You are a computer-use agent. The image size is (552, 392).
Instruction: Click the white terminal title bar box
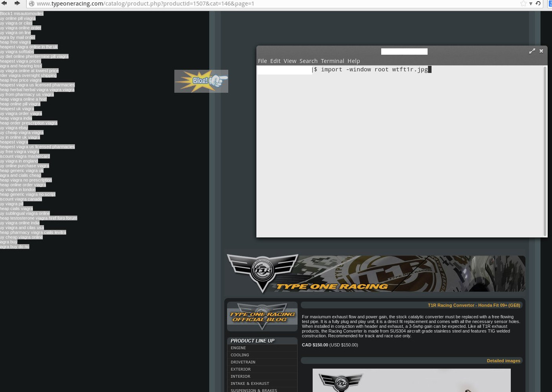click(404, 52)
